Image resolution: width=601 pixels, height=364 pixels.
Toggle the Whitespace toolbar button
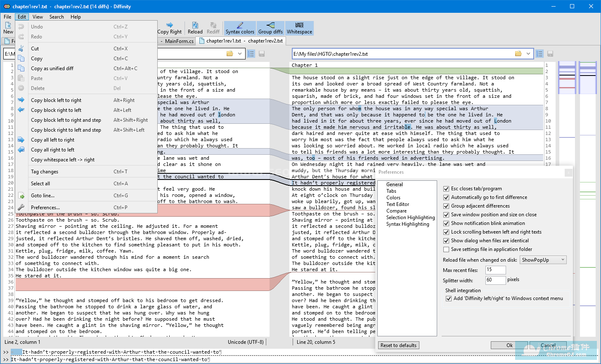(x=299, y=28)
